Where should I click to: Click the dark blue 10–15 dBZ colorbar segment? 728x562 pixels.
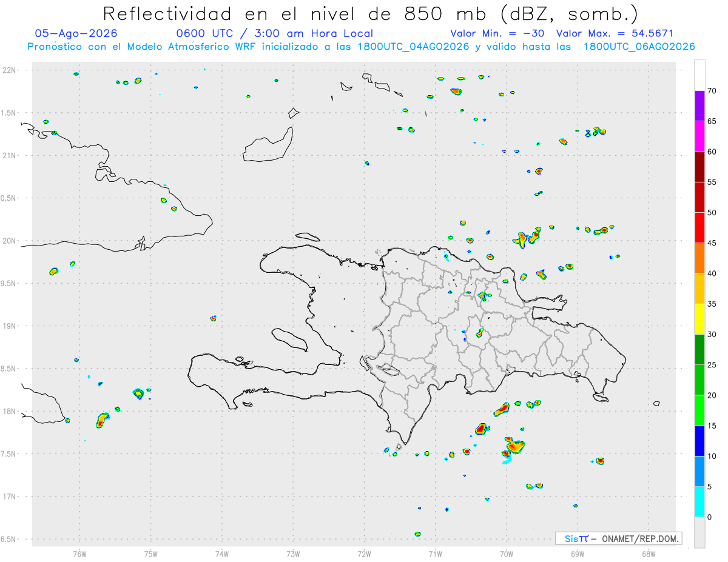tap(699, 441)
